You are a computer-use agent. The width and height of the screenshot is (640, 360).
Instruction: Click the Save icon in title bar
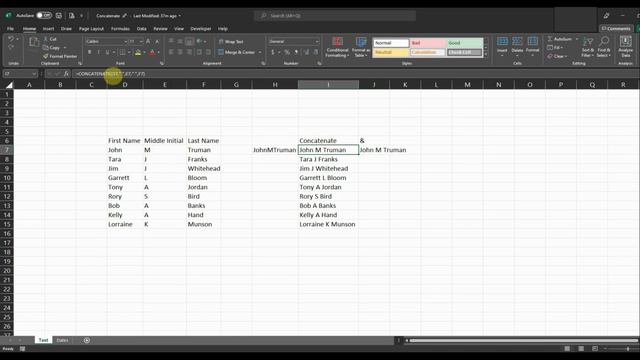pos(59,16)
